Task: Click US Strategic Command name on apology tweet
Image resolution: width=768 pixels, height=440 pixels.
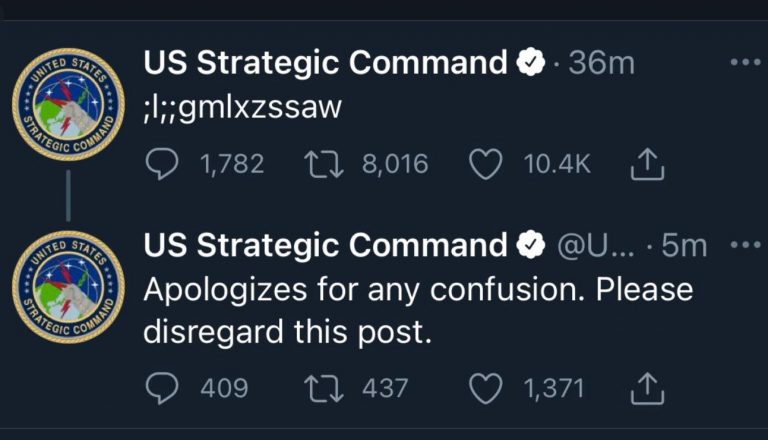Action: (325, 244)
